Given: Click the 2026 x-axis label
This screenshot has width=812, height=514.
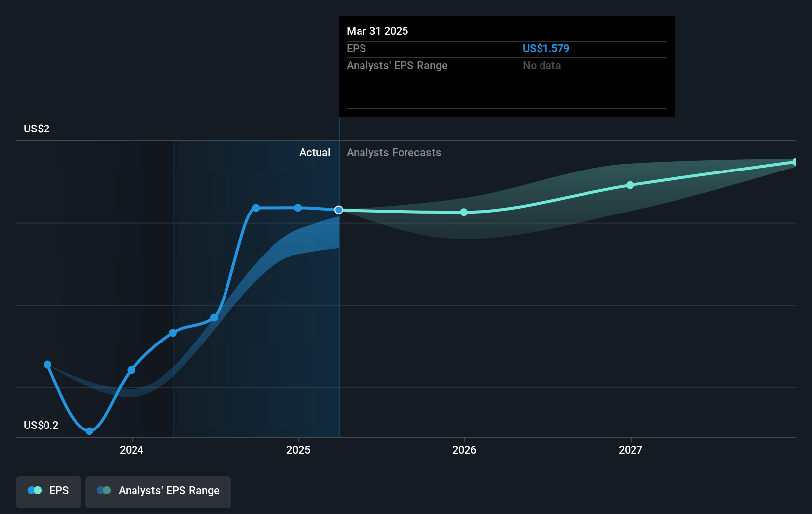Looking at the screenshot, I should [x=464, y=450].
